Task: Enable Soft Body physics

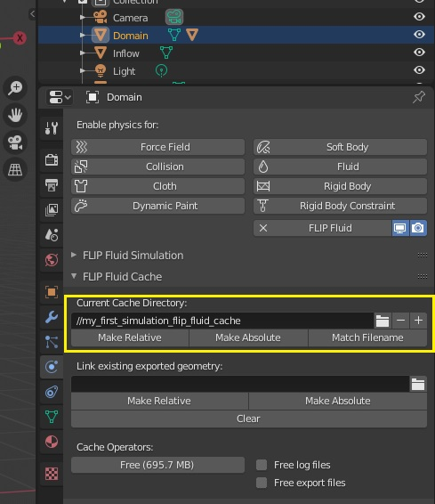Action: point(341,147)
